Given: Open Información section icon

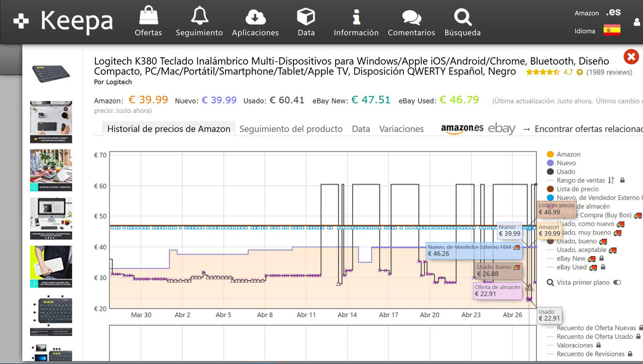Looking at the screenshot, I should [x=356, y=22].
